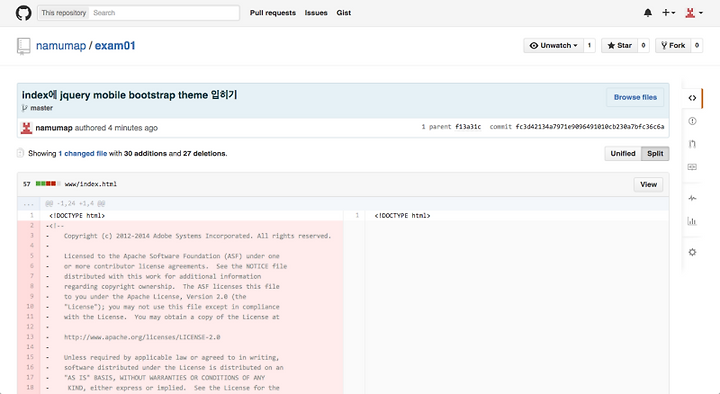
Task: Switch to Unified diff view
Action: [x=623, y=153]
